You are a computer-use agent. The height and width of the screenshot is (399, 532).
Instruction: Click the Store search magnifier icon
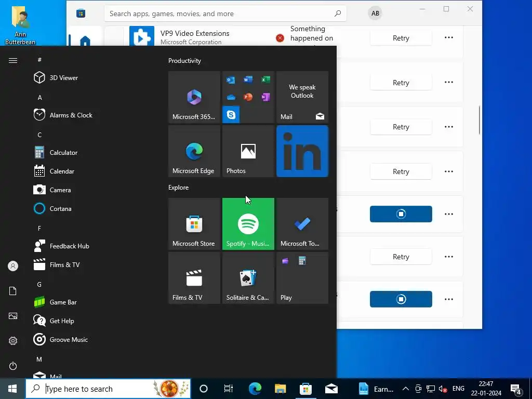[338, 14]
